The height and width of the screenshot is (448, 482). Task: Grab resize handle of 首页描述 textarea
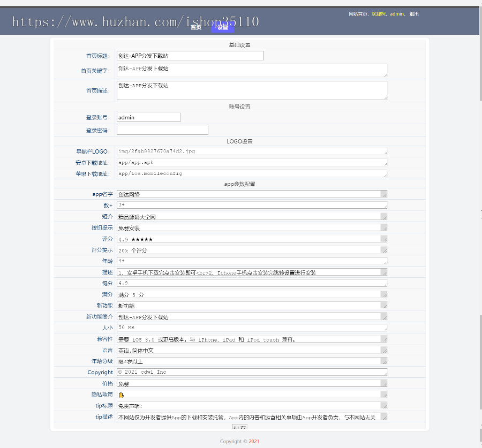point(385,98)
